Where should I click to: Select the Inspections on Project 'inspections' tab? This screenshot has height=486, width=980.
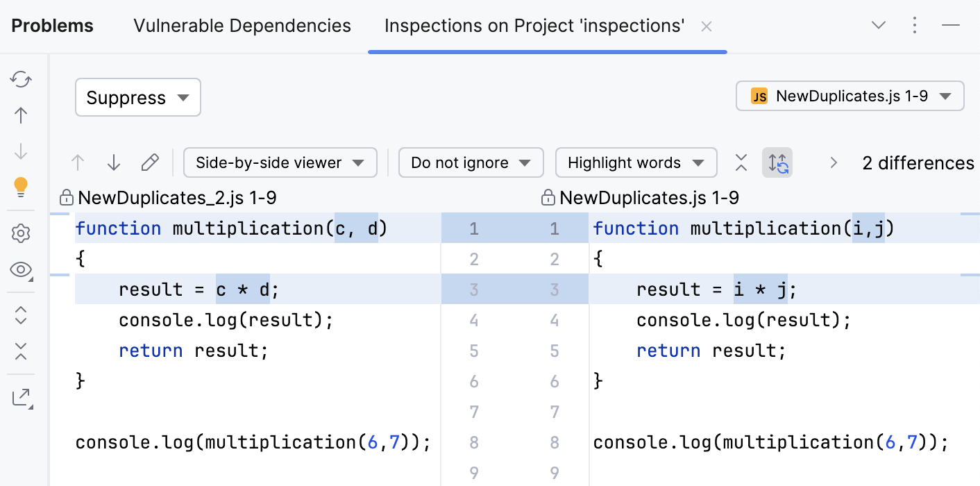pyautogui.click(x=534, y=26)
